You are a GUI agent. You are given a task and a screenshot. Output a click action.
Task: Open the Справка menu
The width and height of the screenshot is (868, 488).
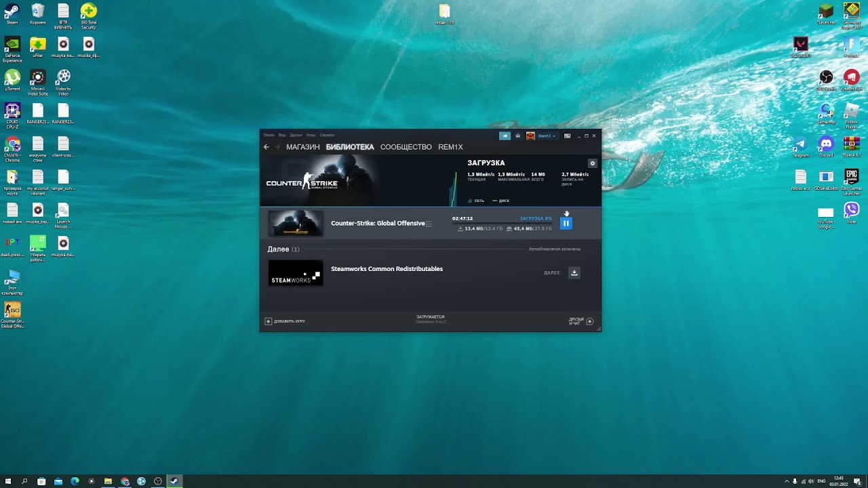click(x=327, y=135)
